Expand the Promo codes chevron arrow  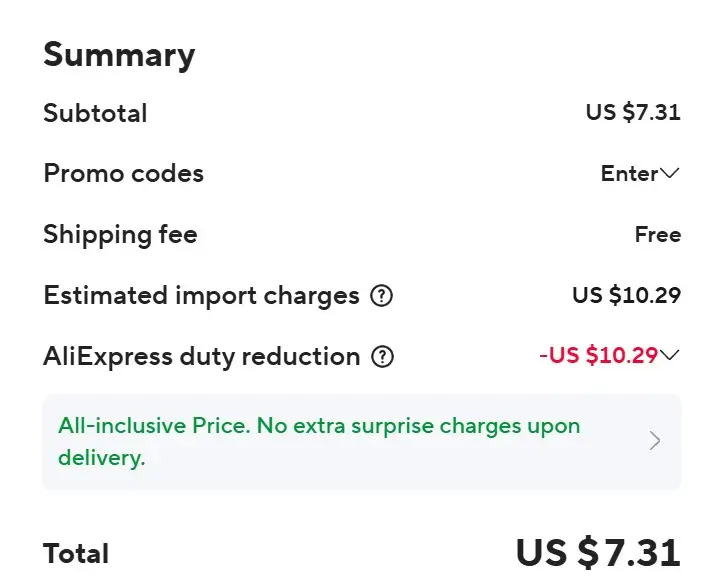(670, 174)
